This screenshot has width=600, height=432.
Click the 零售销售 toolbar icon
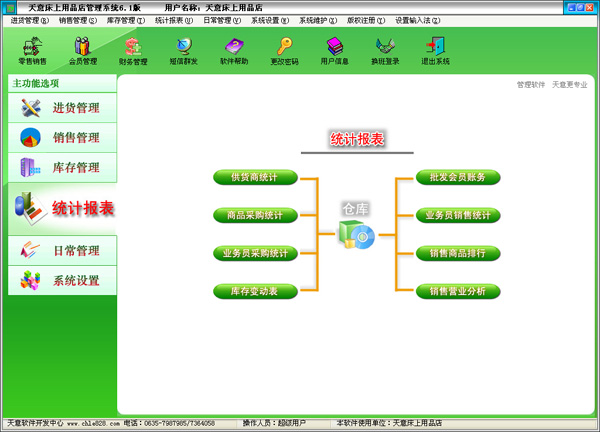[32, 50]
